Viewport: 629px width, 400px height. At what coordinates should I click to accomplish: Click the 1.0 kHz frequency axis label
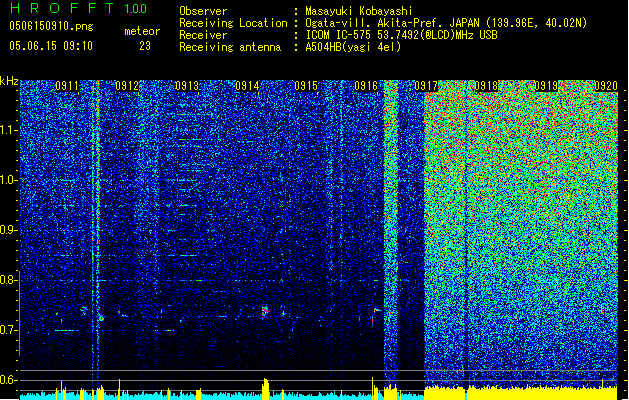tap(9, 180)
